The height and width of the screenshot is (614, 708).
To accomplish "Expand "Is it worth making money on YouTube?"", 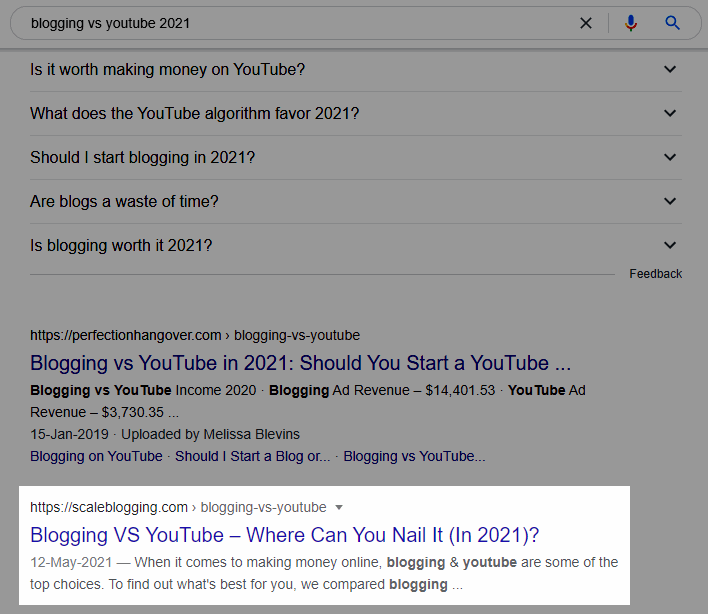I will [356, 70].
